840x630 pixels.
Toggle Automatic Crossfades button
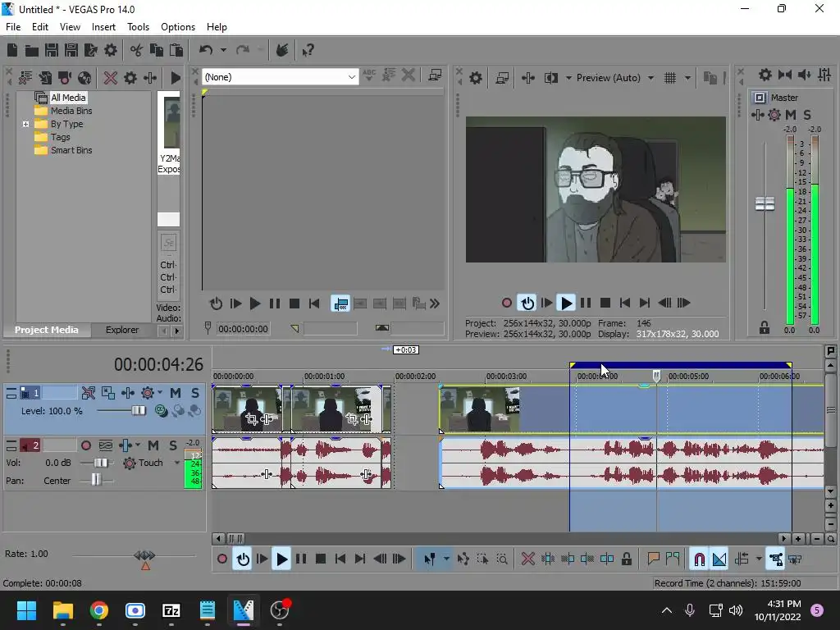coord(719,559)
